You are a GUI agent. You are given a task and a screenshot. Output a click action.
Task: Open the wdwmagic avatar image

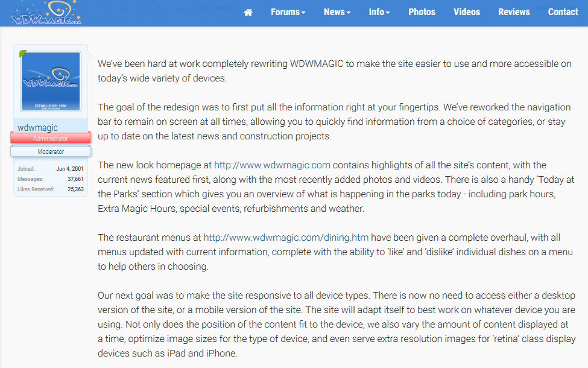coord(51,81)
